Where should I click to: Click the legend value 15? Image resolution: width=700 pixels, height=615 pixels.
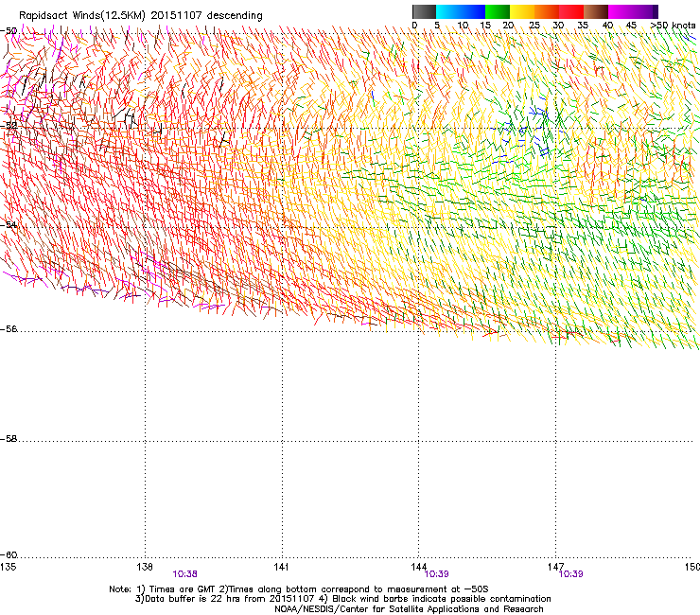pyautogui.click(x=485, y=25)
